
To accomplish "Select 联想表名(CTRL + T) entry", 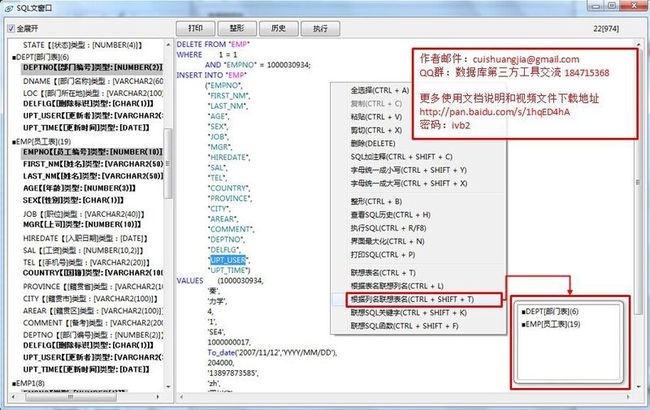I will [x=383, y=273].
